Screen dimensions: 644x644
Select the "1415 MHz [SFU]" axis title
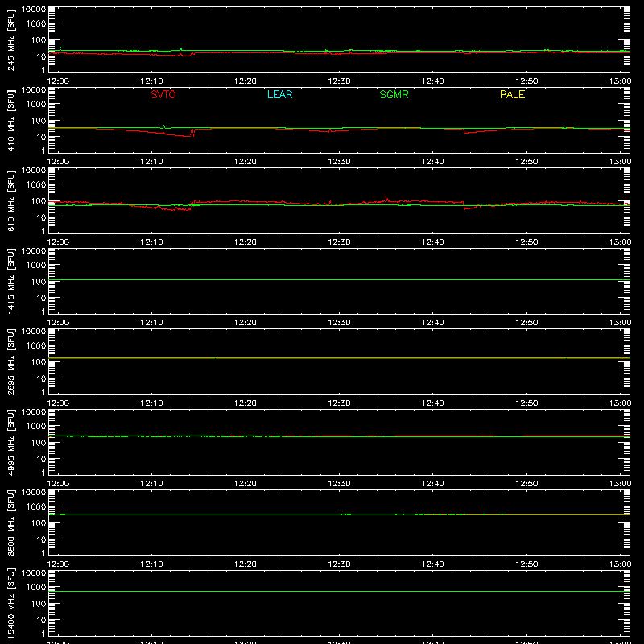[x=10, y=281]
